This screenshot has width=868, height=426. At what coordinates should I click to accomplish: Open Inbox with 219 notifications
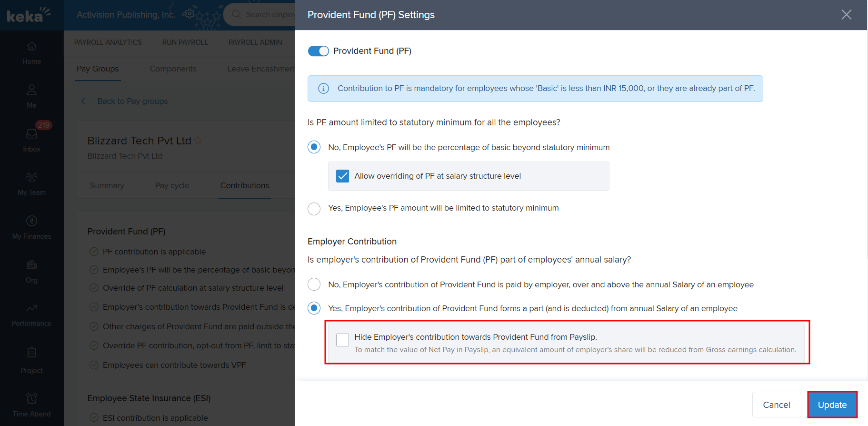[31, 134]
